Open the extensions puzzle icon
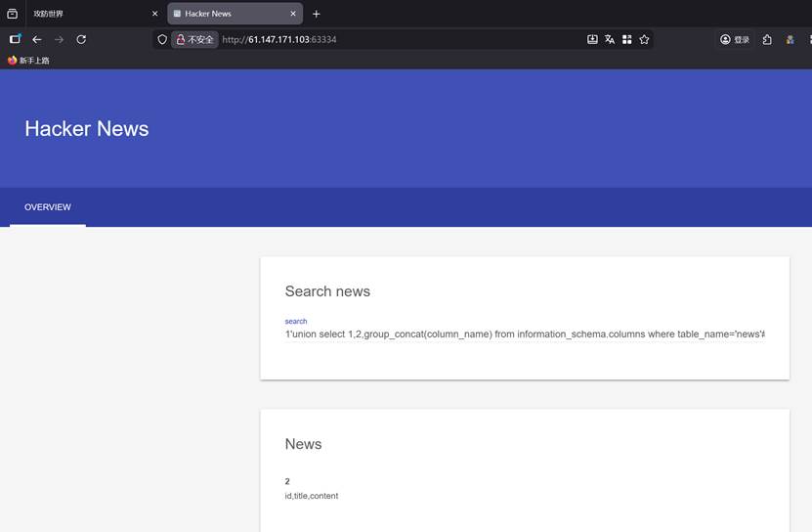812x532 pixels. click(767, 39)
